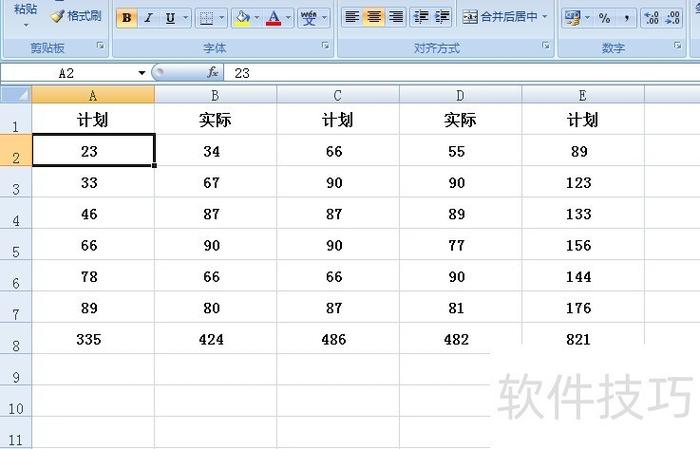Decrease decimal places
The height and width of the screenshot is (449, 700).
click(x=672, y=18)
